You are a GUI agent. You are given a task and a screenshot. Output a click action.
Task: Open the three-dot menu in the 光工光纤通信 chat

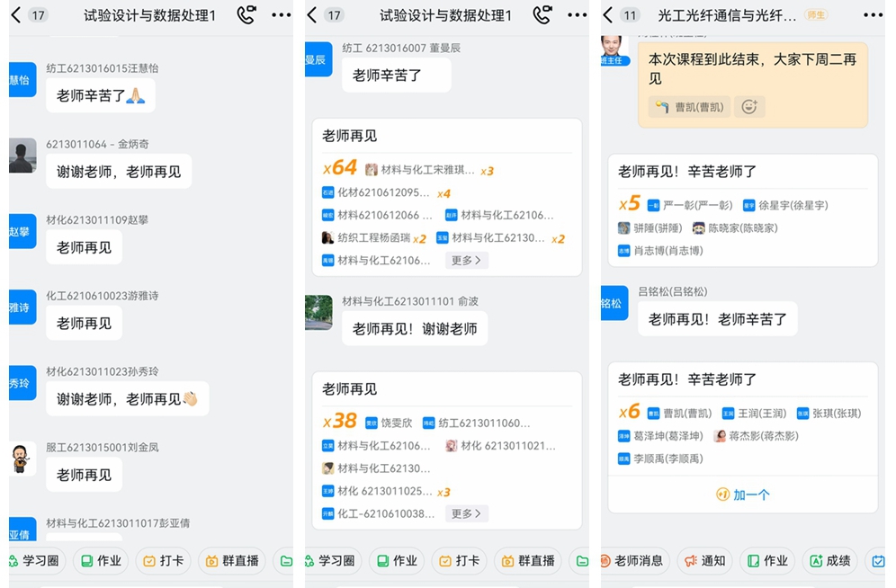(x=873, y=15)
